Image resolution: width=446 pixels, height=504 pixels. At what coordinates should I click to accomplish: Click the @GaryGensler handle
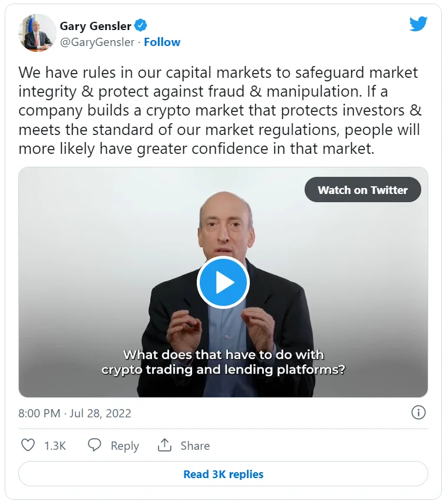pos(97,42)
